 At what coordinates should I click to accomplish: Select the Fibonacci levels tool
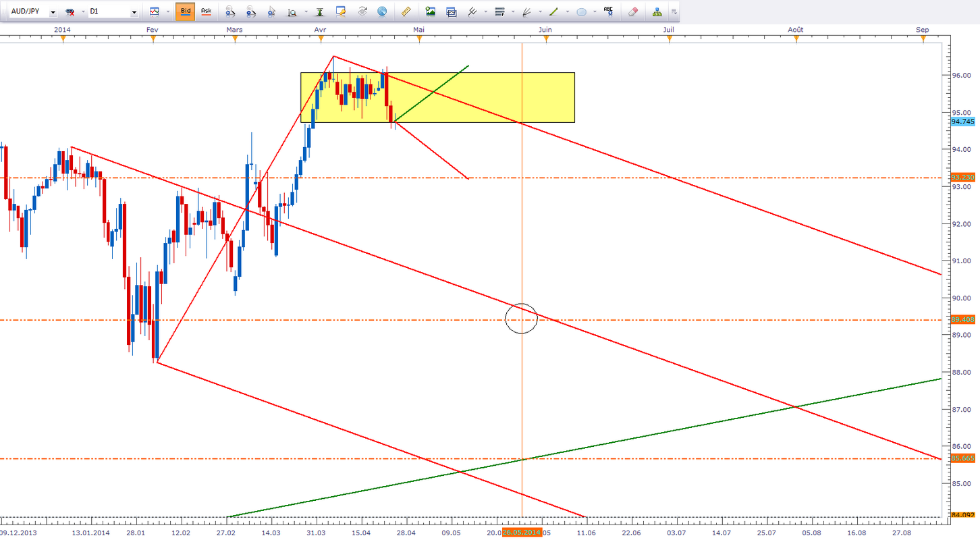499,11
